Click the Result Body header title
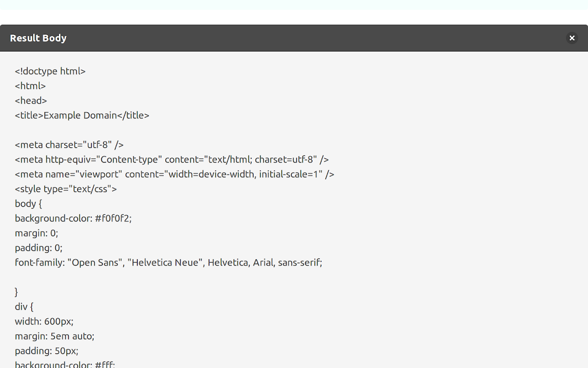This screenshot has width=588, height=368. coord(38,38)
